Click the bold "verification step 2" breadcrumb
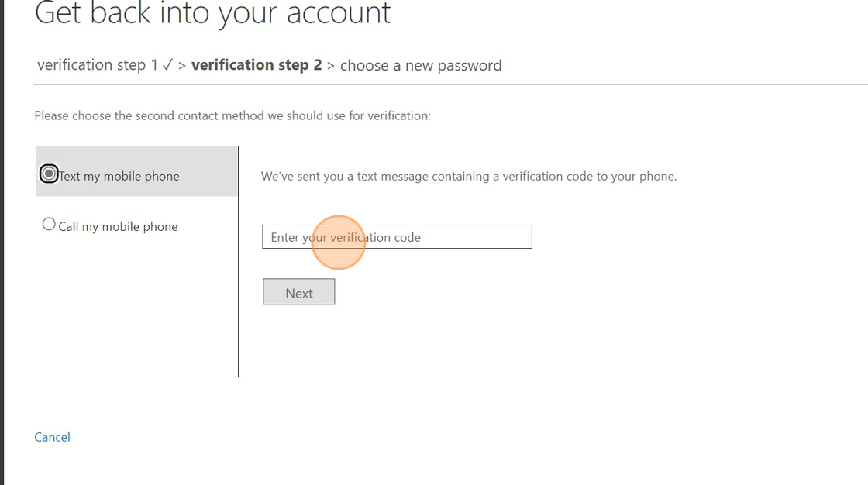The height and width of the screenshot is (485, 868). coord(257,65)
